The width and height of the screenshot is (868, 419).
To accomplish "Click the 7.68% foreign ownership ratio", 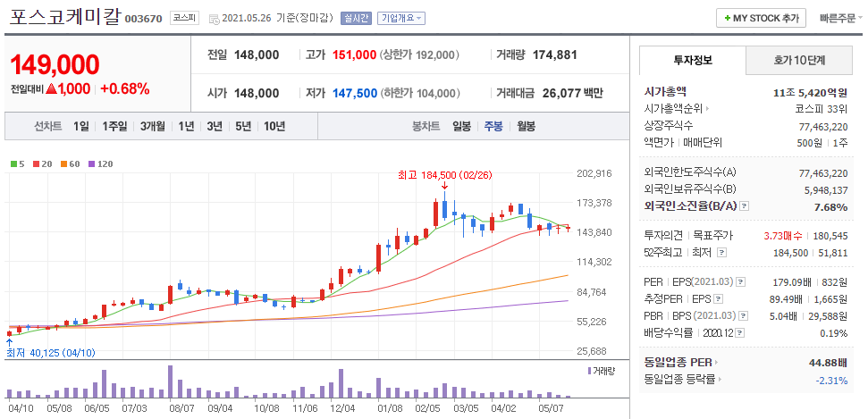I will click(832, 207).
